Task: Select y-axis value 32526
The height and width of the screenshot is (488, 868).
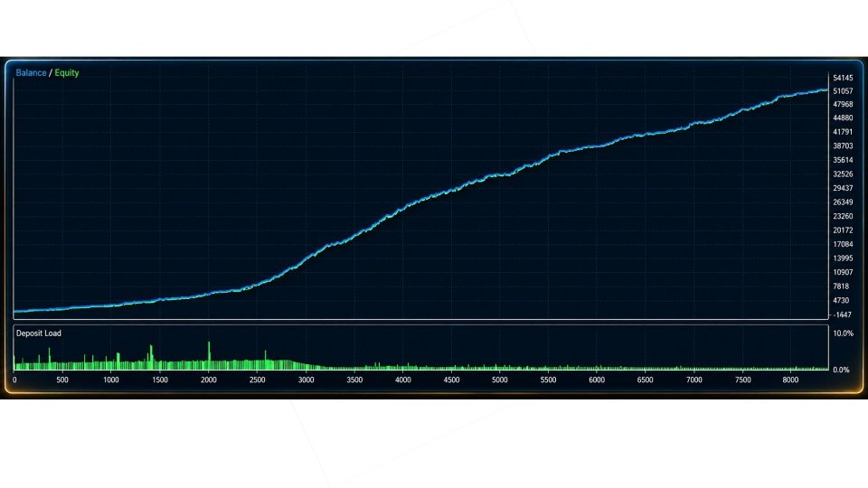Action: click(x=843, y=174)
